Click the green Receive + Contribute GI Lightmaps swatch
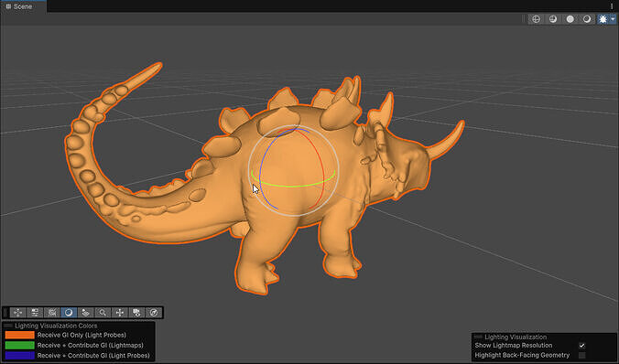Image resolution: width=619 pixels, height=364 pixels. [x=20, y=345]
